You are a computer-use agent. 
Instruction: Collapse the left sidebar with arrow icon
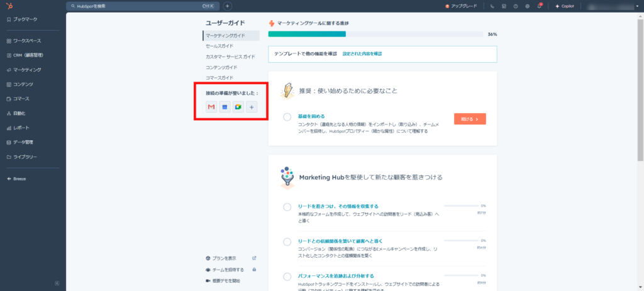coord(57,283)
